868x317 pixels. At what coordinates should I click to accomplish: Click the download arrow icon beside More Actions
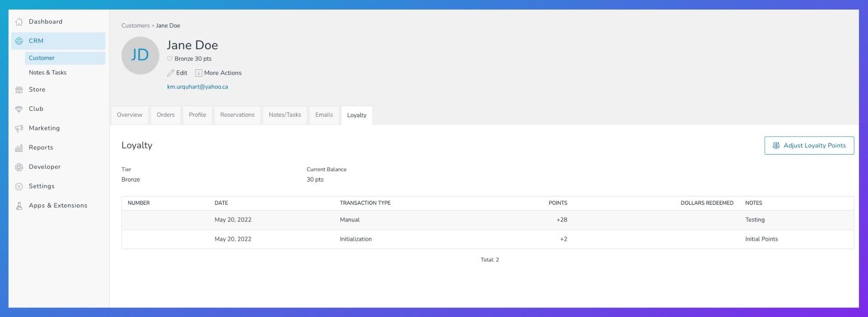point(199,73)
